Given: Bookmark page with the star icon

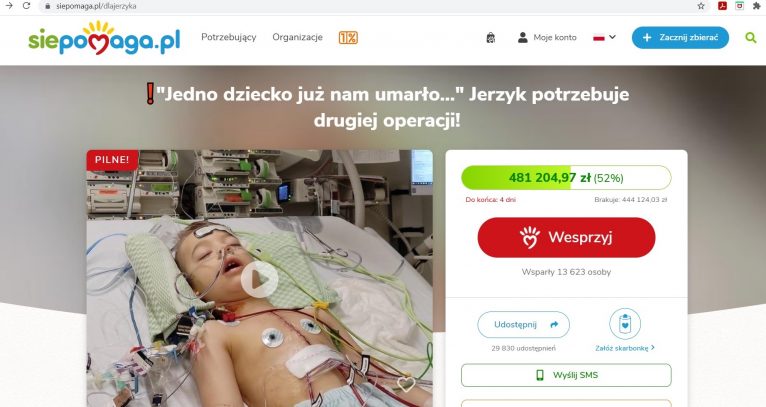Looking at the screenshot, I should click(701, 6).
